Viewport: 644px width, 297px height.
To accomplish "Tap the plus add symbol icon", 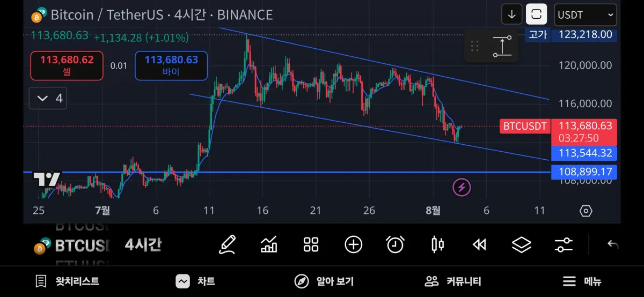I will coord(353,245).
